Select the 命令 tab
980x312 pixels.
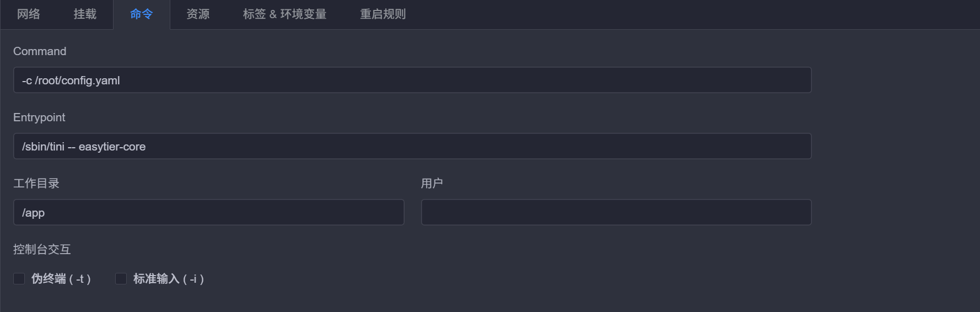pos(142,14)
